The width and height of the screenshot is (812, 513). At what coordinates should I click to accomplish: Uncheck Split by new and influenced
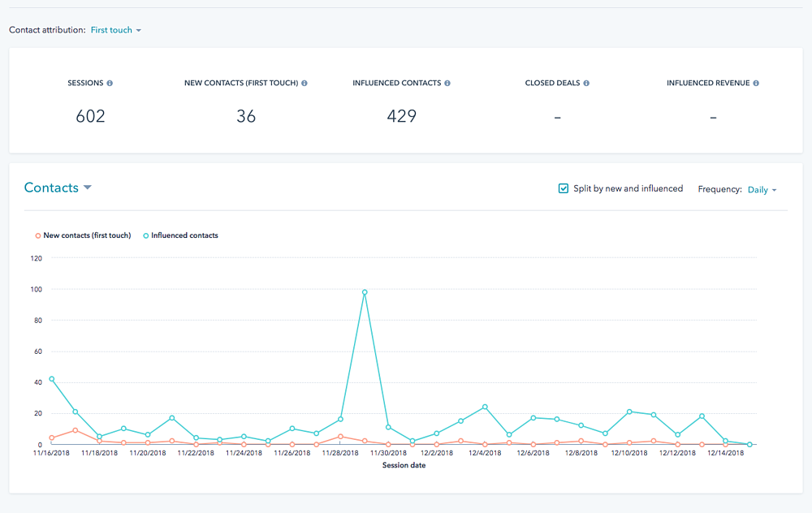pyautogui.click(x=564, y=188)
